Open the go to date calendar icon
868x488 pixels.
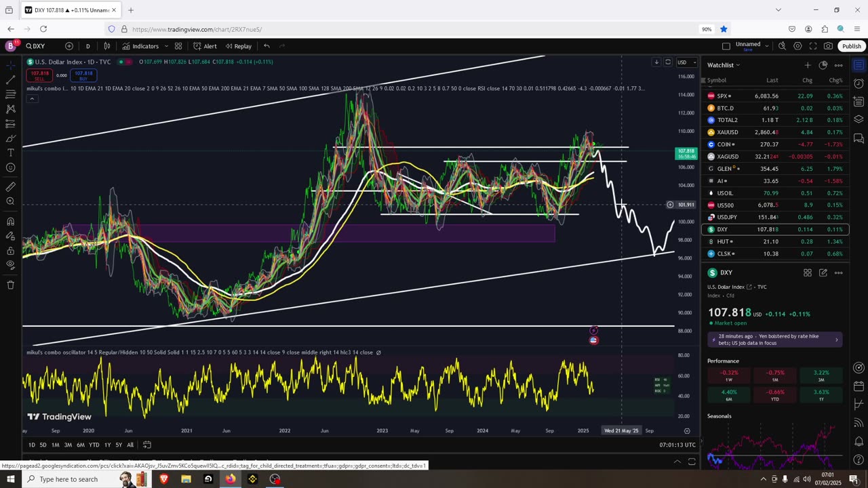[146, 445]
